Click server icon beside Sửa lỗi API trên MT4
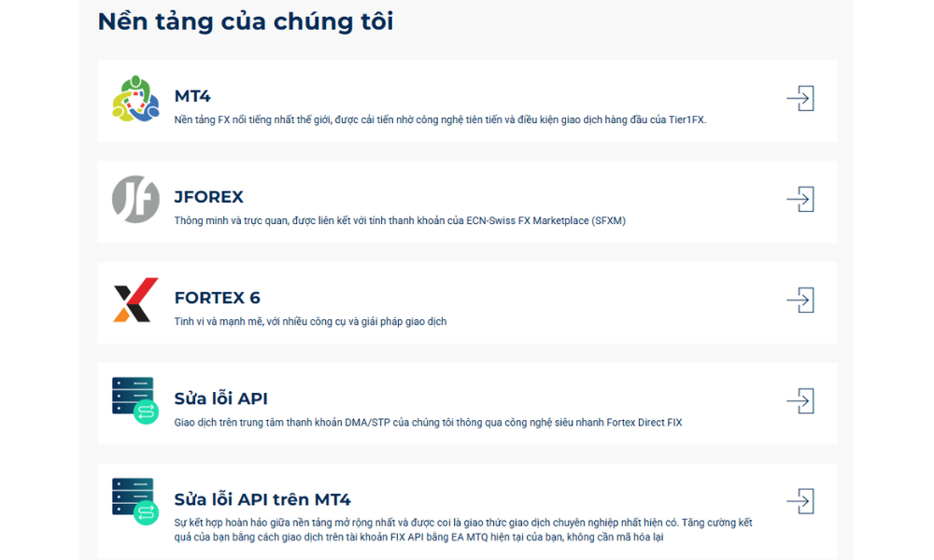 pyautogui.click(x=135, y=501)
